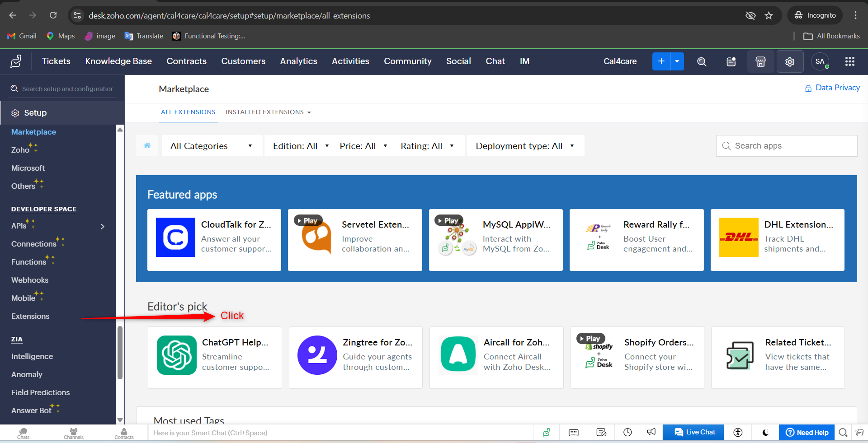
Task: Open Chats icon in bottom bar
Action: coord(24,433)
